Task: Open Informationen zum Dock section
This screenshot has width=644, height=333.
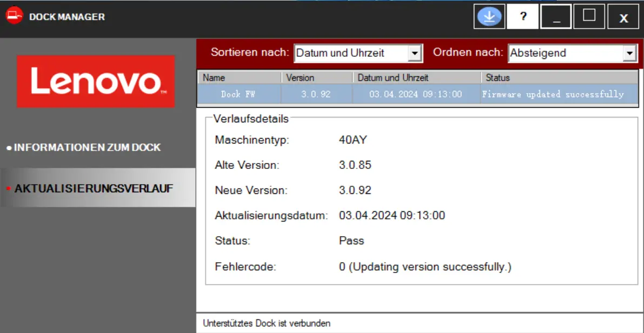Action: [87, 147]
